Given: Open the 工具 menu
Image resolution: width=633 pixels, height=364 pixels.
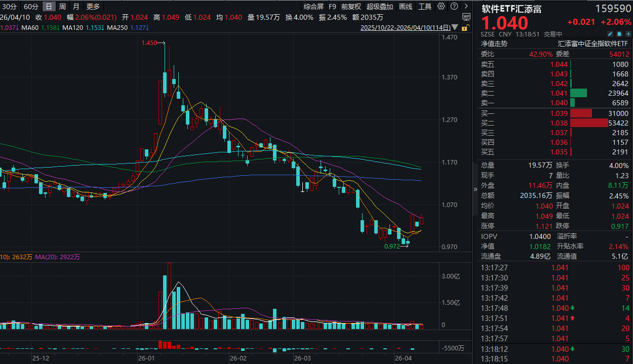Looking at the screenshot, I should pyautogui.click(x=425, y=7).
